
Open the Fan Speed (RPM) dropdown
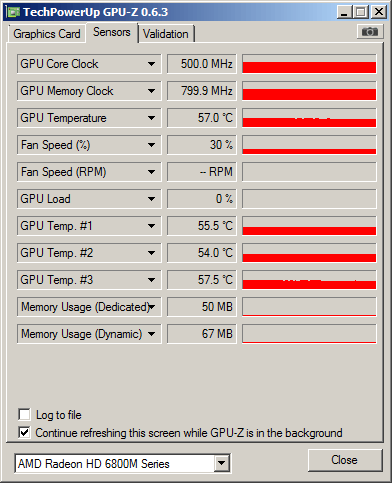click(151, 172)
